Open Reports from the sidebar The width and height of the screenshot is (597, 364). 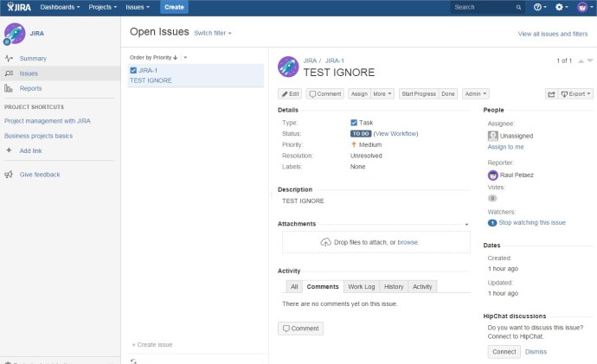(x=30, y=88)
